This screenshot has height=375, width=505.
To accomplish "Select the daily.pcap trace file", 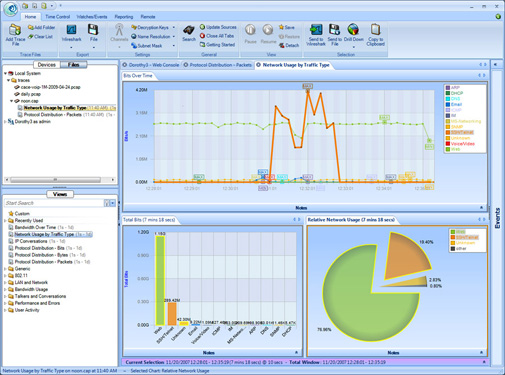I will pos(31,94).
